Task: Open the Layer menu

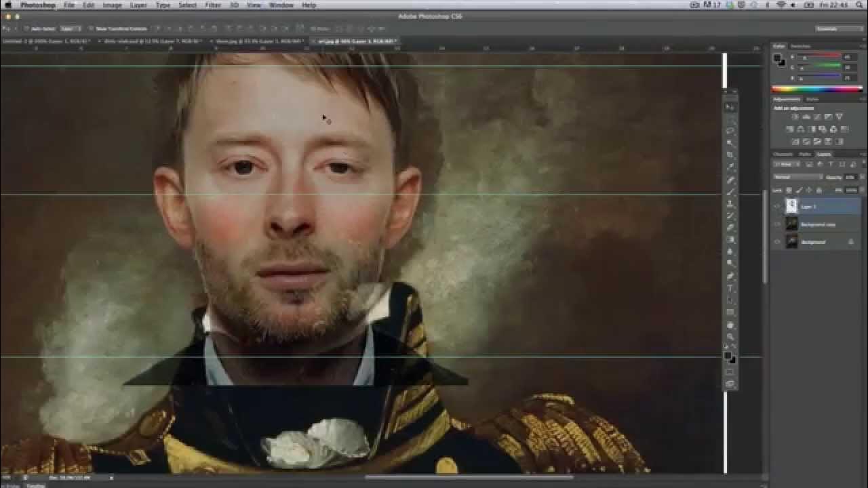Action: [x=138, y=5]
